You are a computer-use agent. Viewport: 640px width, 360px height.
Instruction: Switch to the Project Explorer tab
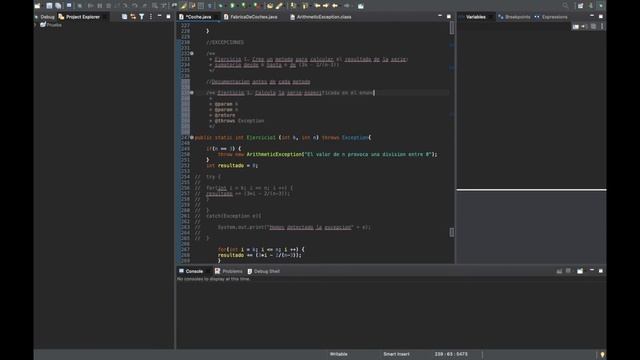(x=80, y=17)
